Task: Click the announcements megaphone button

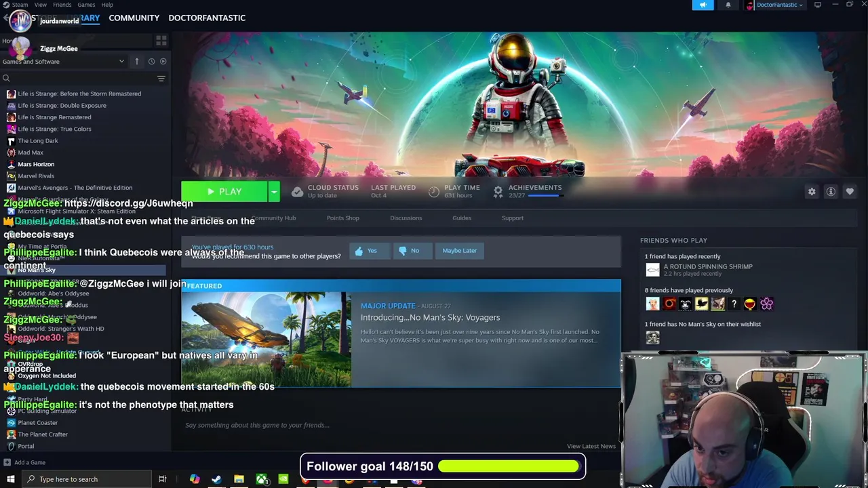Action: tap(703, 5)
